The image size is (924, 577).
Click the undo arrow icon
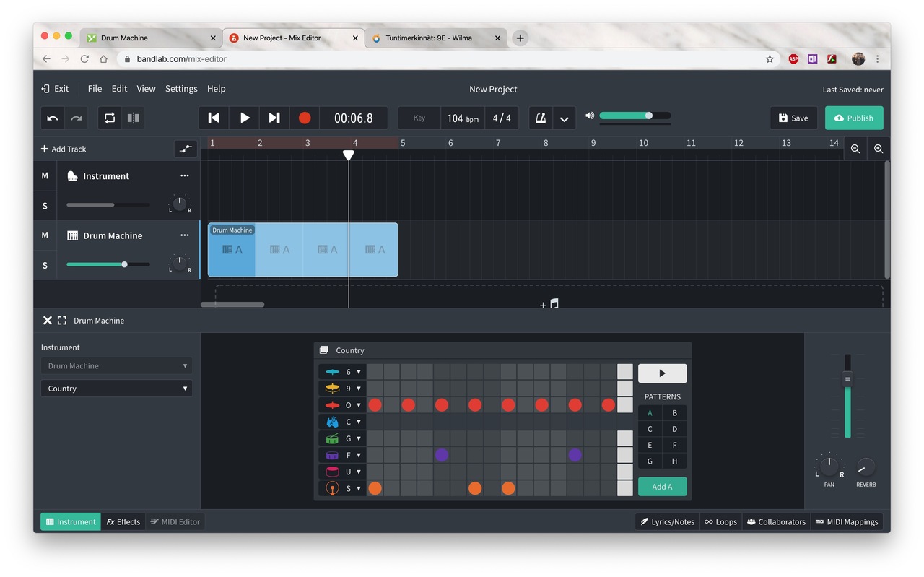pos(53,118)
